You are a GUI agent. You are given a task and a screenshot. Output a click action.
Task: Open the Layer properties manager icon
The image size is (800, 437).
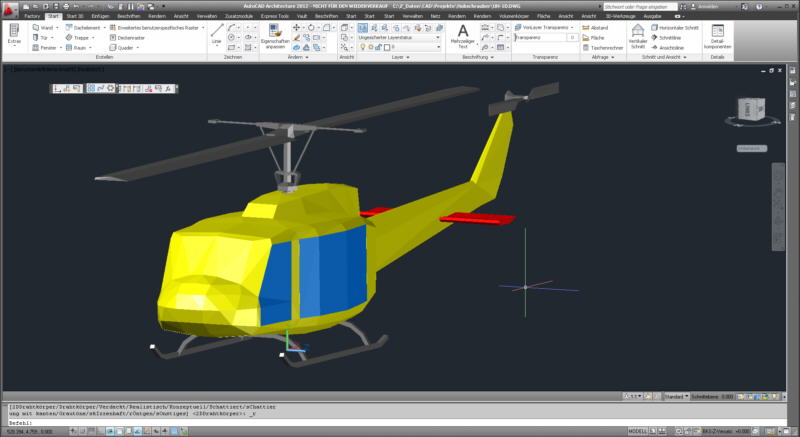pyautogui.click(x=362, y=28)
